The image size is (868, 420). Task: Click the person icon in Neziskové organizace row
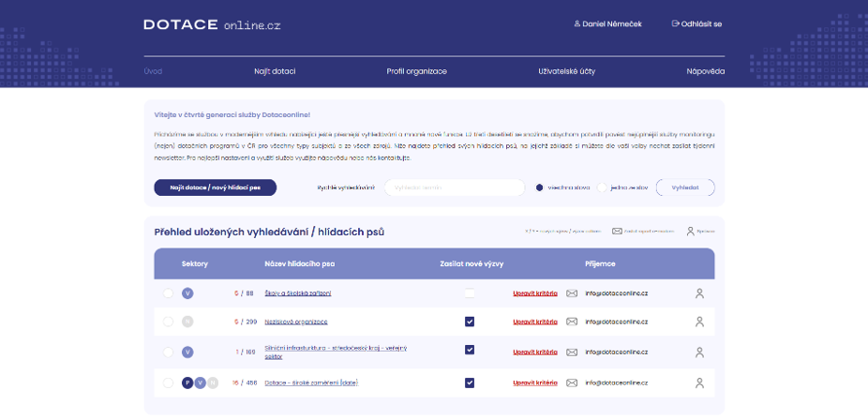[x=698, y=322]
